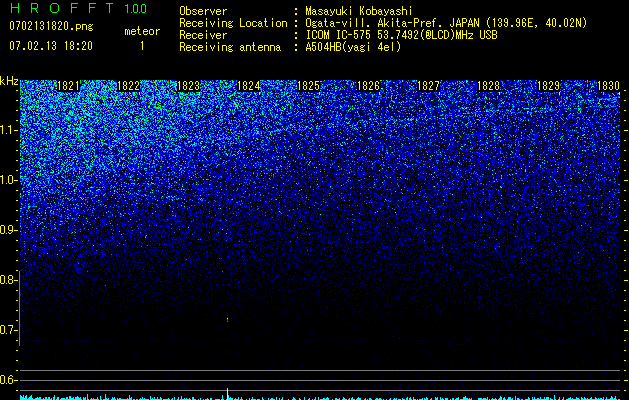This screenshot has height=400, width=629.
Task: Click the 0.8 kHz axis label
Action: [7, 280]
